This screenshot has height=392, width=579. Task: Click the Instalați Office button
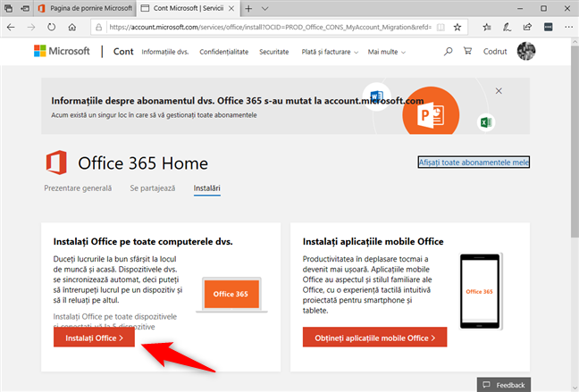point(94,338)
